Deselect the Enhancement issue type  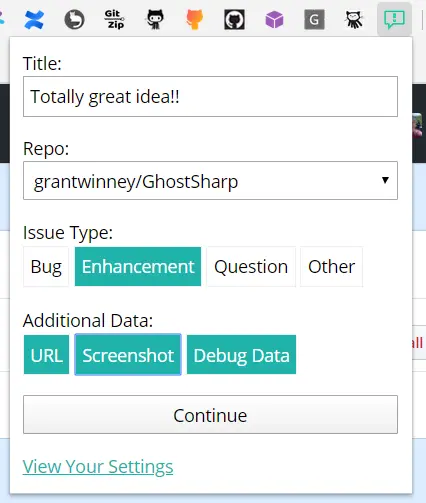pos(138,267)
